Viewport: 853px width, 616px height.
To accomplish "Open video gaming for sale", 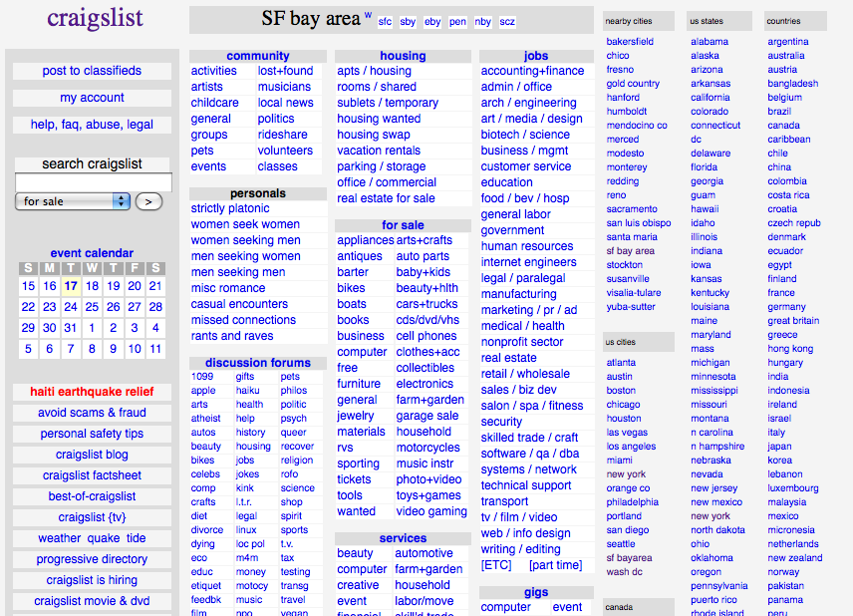I will pos(431,511).
